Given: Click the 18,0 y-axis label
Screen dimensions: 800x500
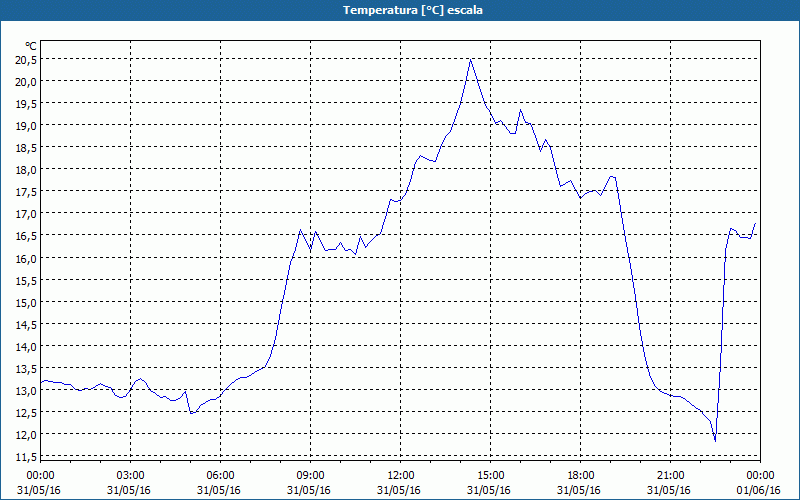Looking at the screenshot, I should 27,170.
